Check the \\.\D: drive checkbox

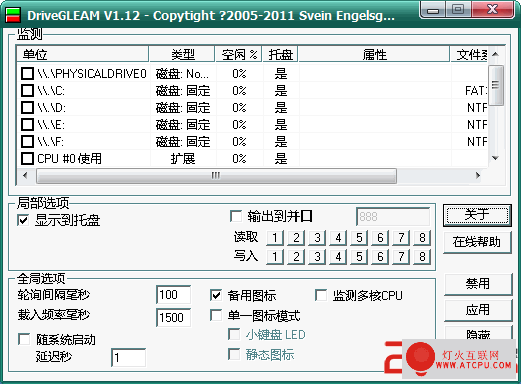pos(27,108)
